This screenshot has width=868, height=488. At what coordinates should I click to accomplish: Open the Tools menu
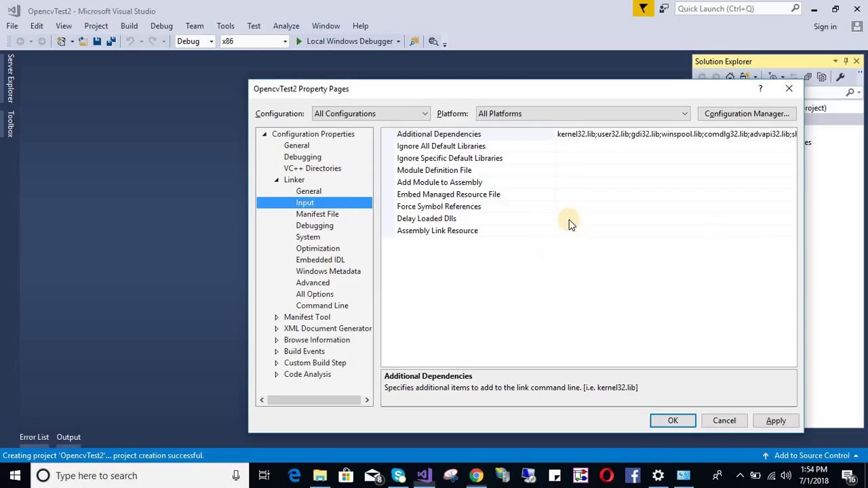(225, 26)
